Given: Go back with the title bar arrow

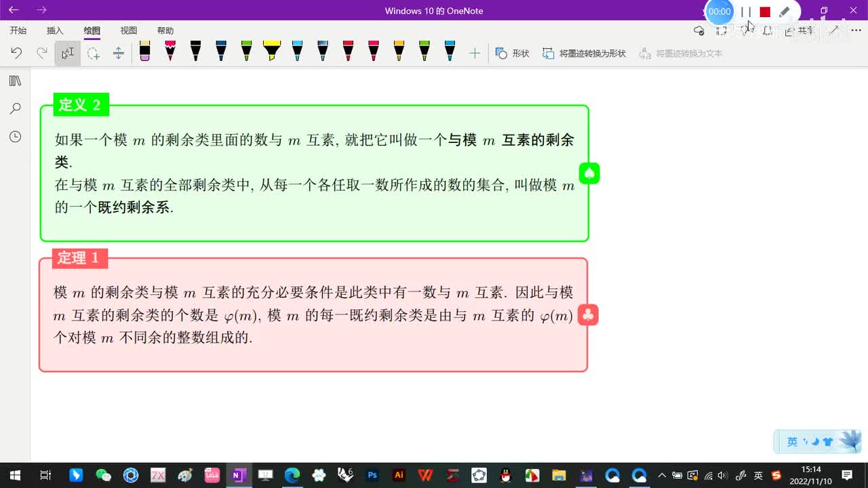Looking at the screenshot, I should tap(14, 10).
